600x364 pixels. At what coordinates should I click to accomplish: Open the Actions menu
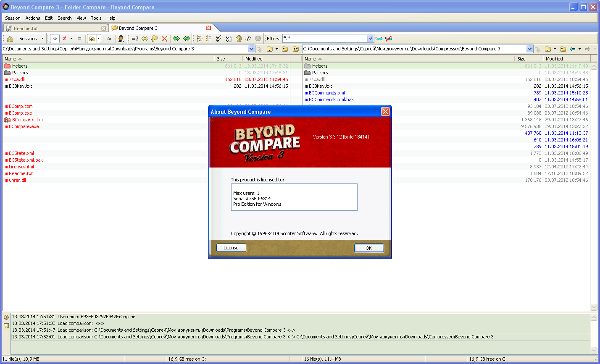tap(33, 18)
